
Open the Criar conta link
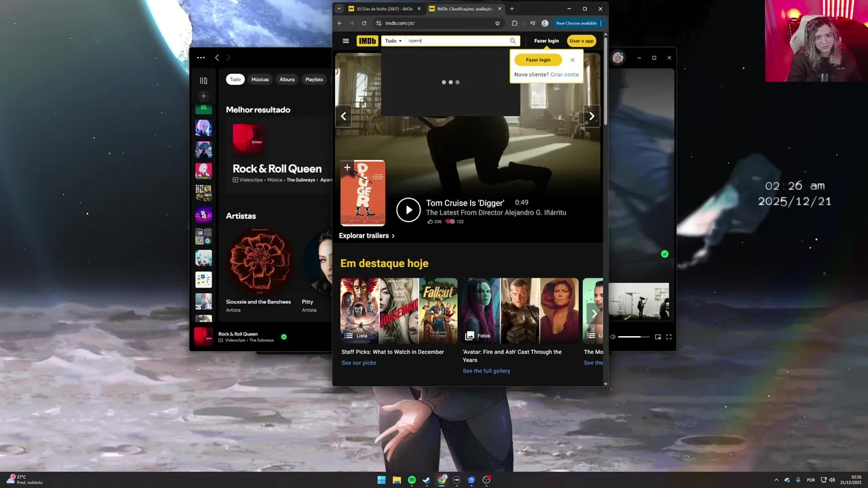pos(565,75)
